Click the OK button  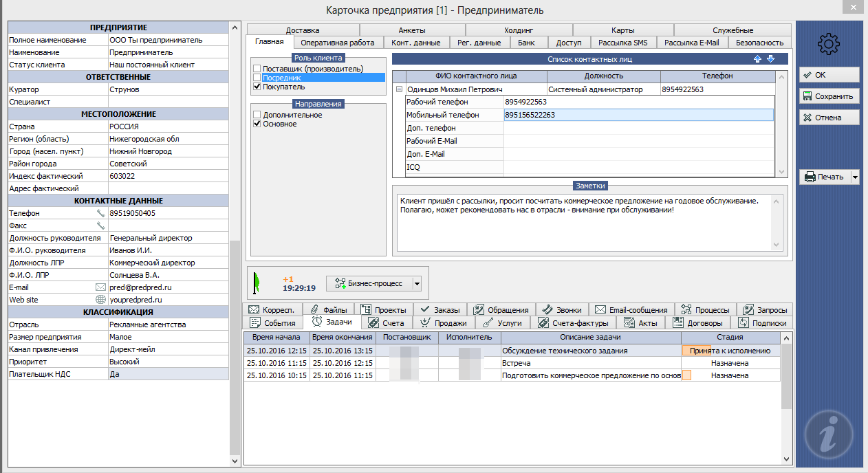(829, 75)
